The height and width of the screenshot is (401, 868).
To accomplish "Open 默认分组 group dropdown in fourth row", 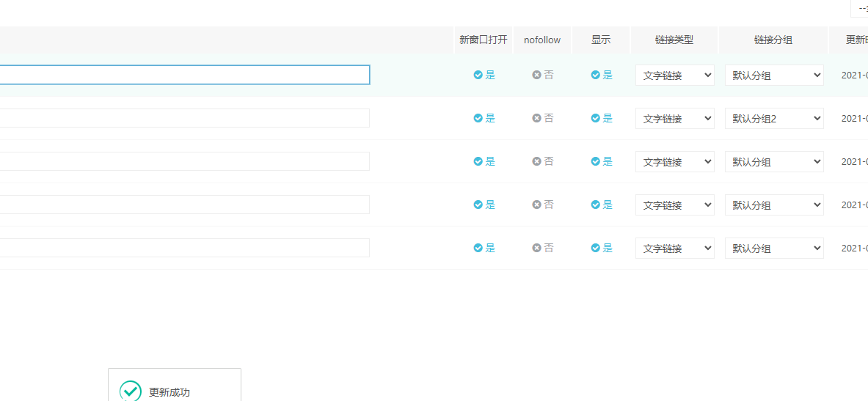I will coord(774,205).
